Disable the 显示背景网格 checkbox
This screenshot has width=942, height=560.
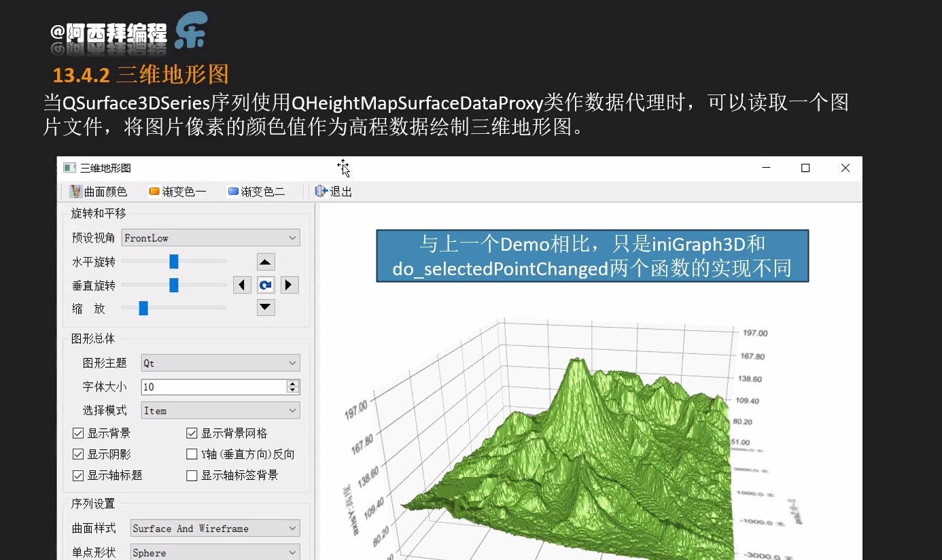[x=192, y=434]
